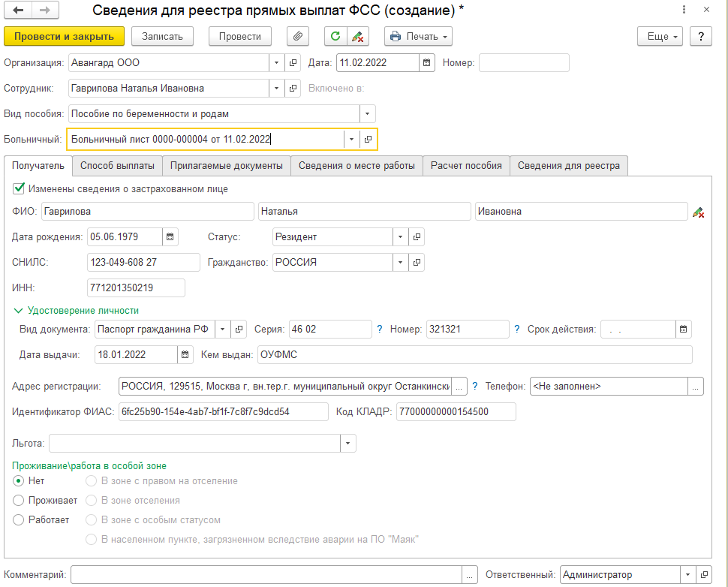Open the Льгота dropdown list

(347, 444)
